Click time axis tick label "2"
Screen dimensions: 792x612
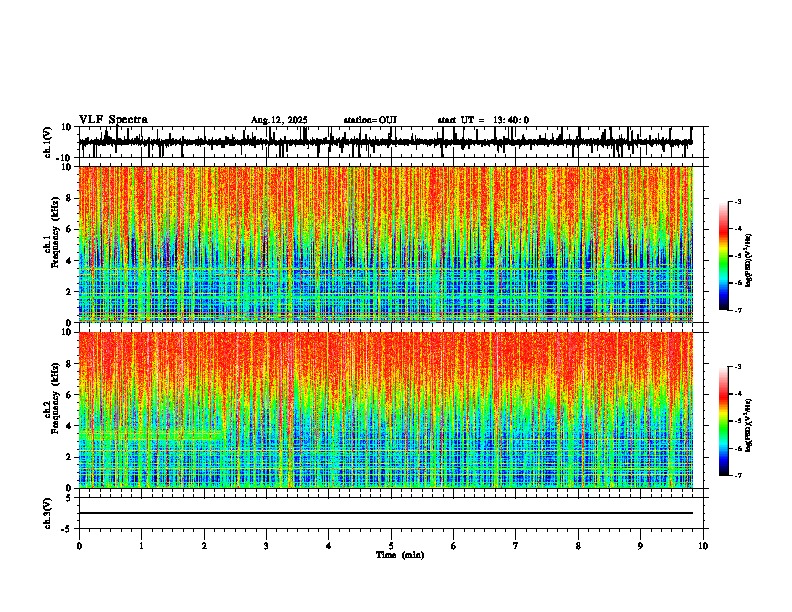tap(204, 546)
